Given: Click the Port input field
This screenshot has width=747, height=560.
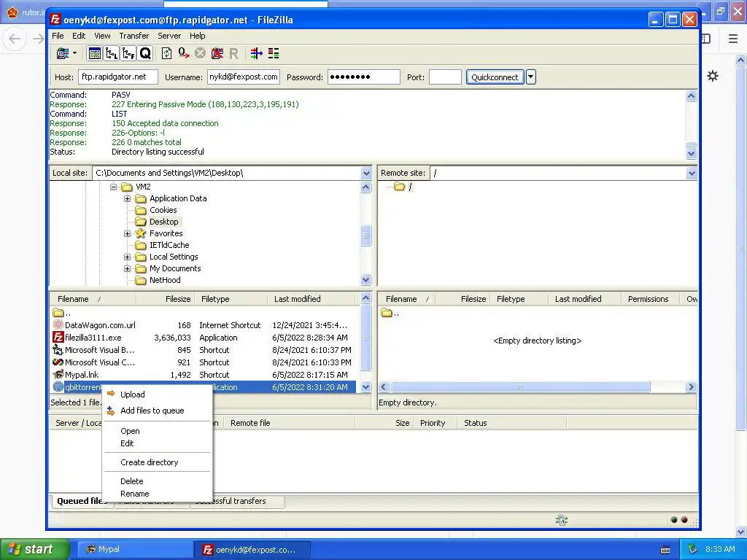Looking at the screenshot, I should 445,77.
